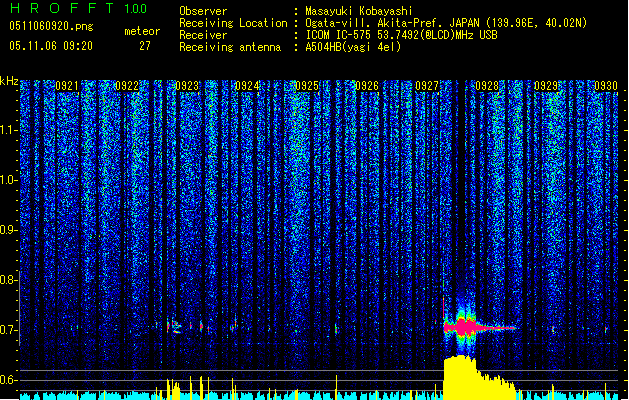Click the Receiver label
This screenshot has height=400, width=629.
tap(203, 35)
